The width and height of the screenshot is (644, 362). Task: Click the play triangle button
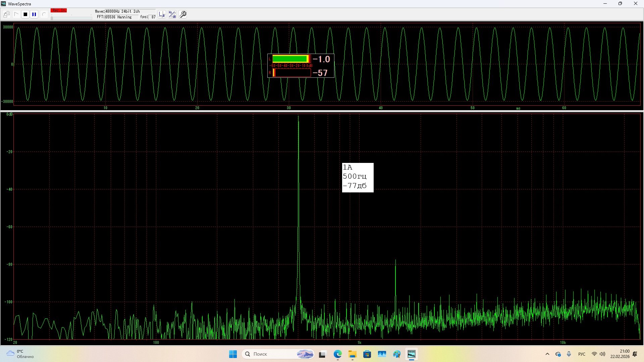coord(16,14)
